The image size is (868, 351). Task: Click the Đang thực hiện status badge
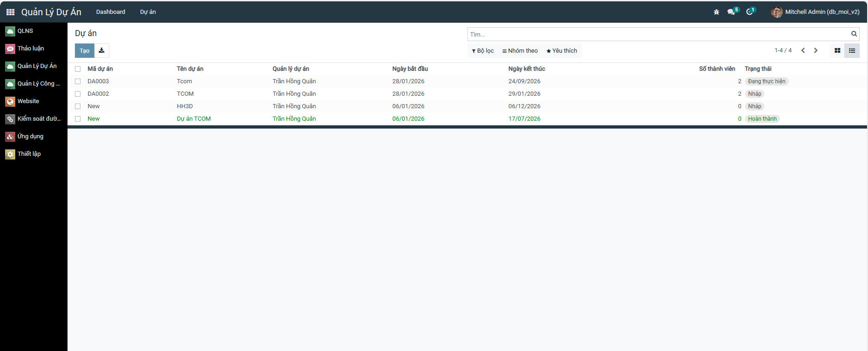click(767, 81)
